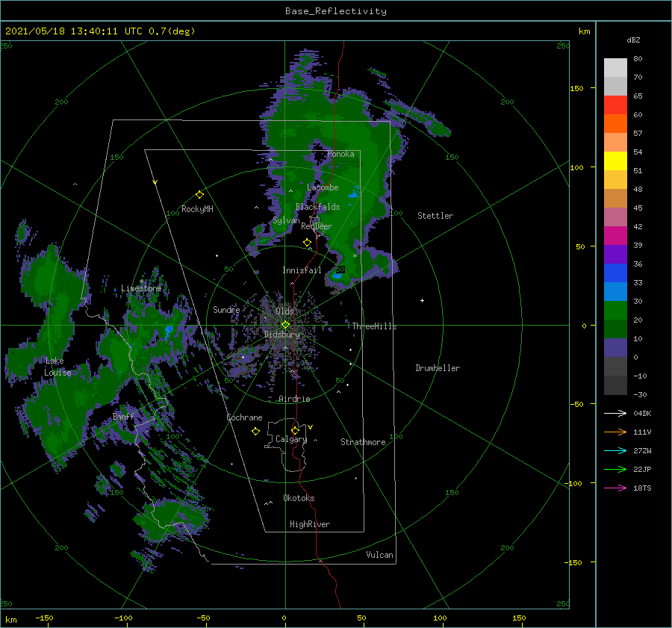The width and height of the screenshot is (672, 628).
Task: Pick the magenta 39-42 dBZ color swatch
Action: click(615, 235)
